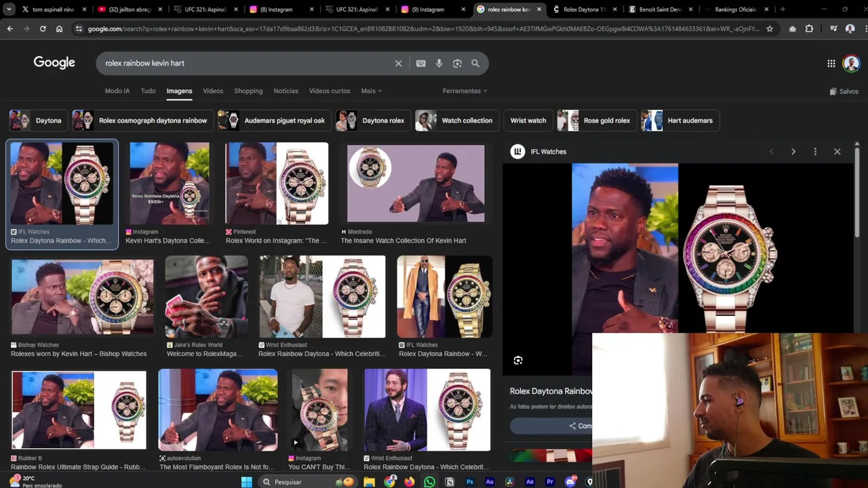Start a voice search with the microphone
This screenshot has width=868, height=488.
(439, 63)
